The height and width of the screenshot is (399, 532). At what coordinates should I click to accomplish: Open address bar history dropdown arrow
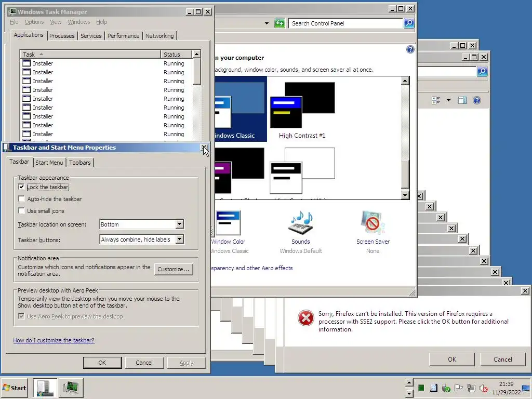pos(267,23)
